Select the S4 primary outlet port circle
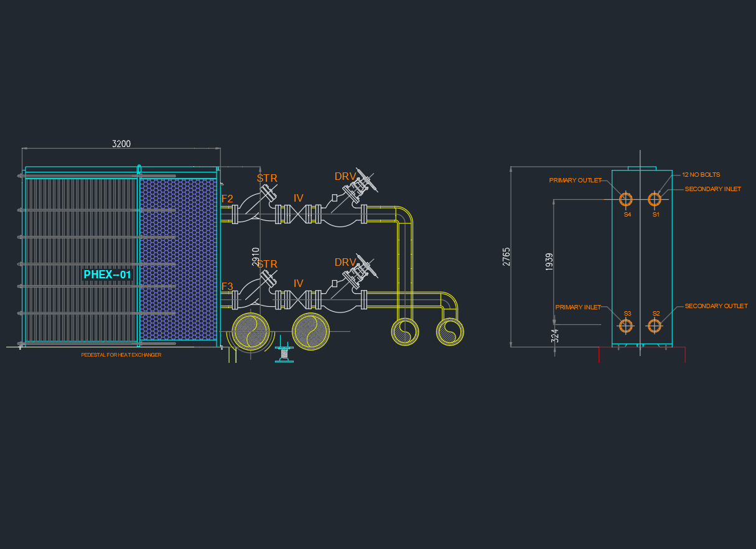The width and height of the screenshot is (756, 549). (x=625, y=199)
